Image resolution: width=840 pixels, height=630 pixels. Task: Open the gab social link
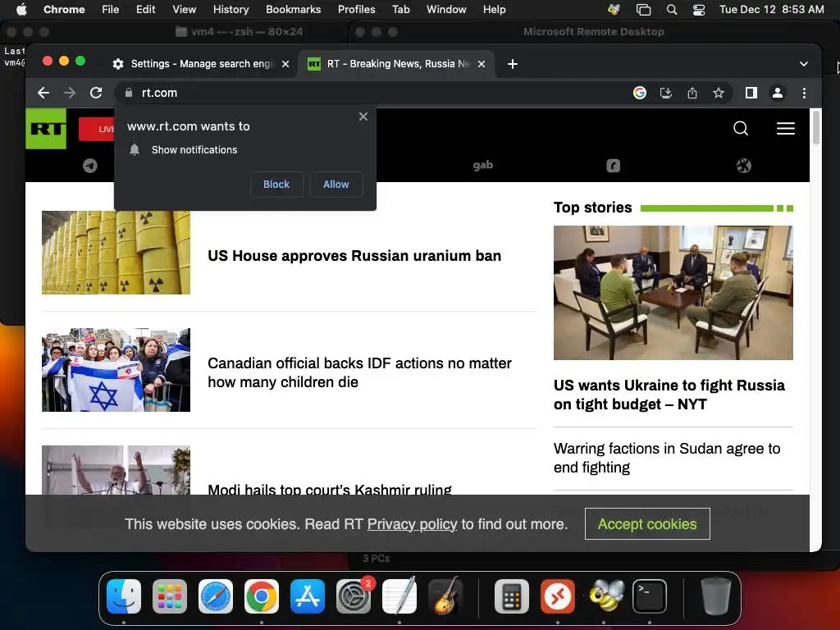click(482, 165)
